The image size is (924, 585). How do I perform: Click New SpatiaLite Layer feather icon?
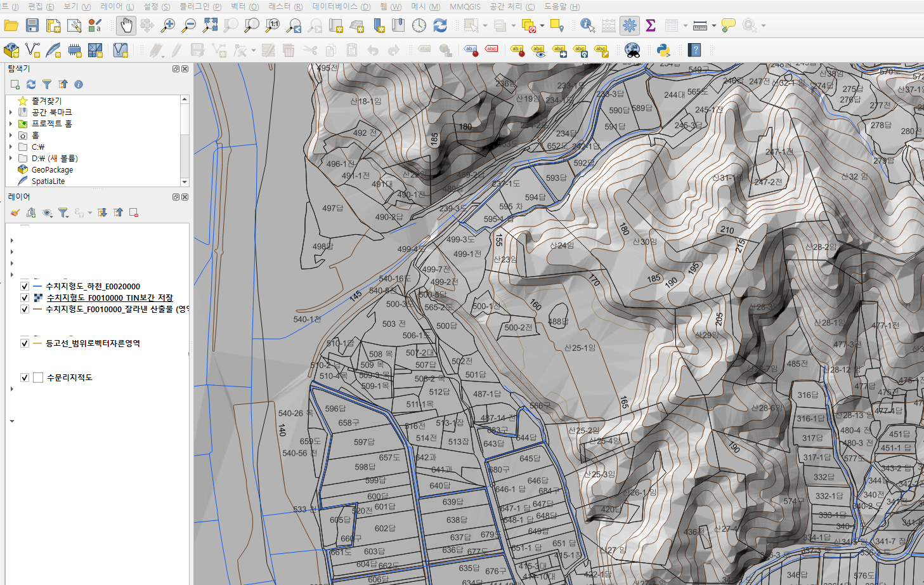[53, 50]
